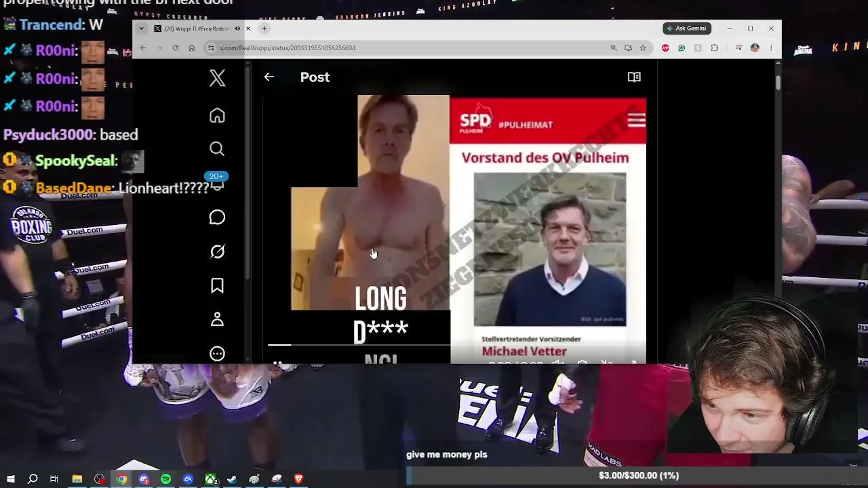This screenshot has height=488, width=868.
Task: Open Task View on the taskbar
Action: click(54, 479)
